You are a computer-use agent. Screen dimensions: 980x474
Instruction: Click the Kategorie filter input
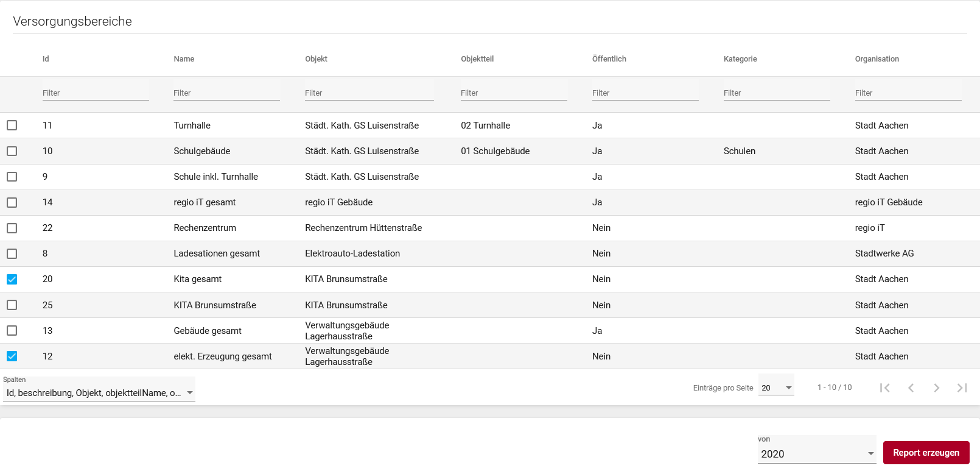[776, 93]
